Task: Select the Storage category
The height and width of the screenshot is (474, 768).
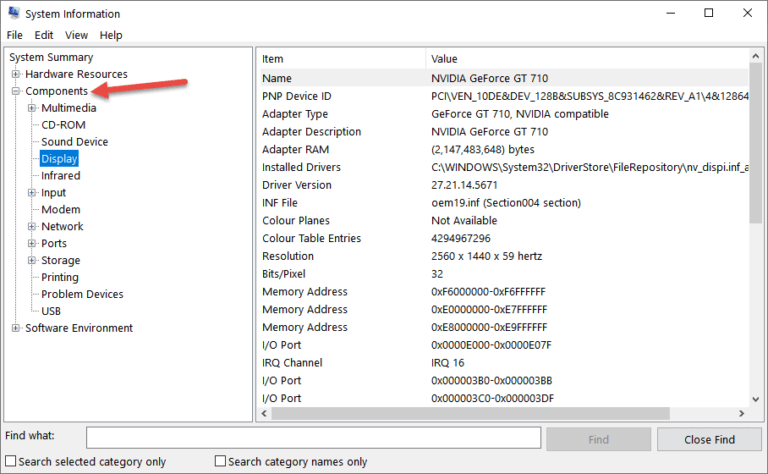Action: [61, 260]
